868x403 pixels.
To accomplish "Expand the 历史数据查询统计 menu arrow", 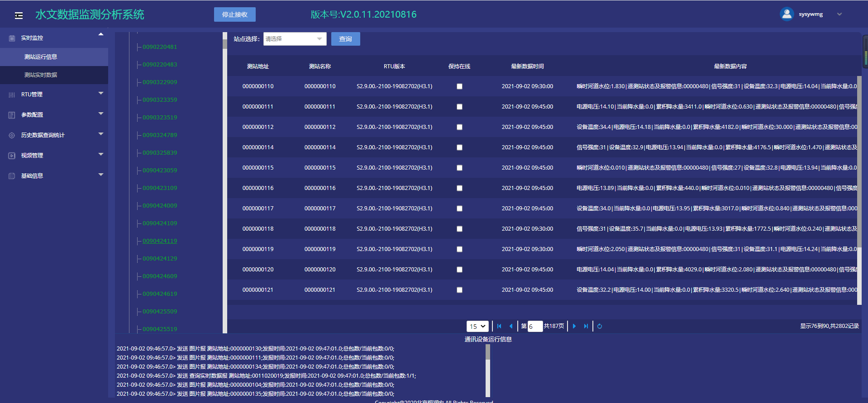I will (x=101, y=134).
